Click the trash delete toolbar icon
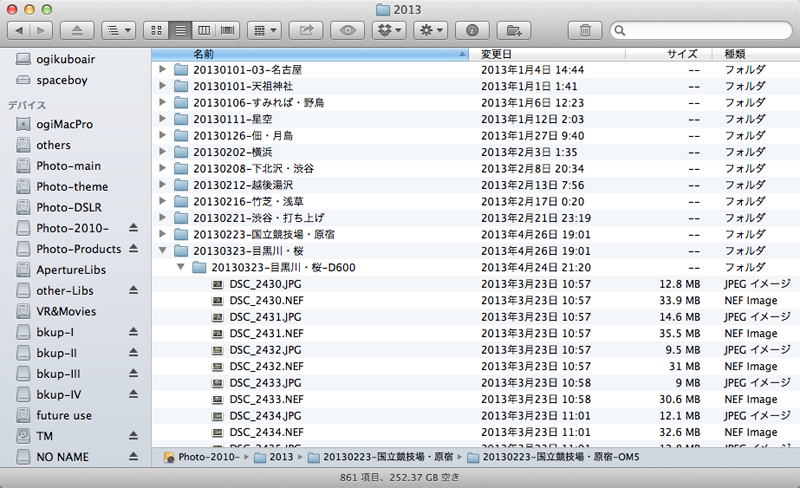Screen dimensions: 800x488 [585, 30]
